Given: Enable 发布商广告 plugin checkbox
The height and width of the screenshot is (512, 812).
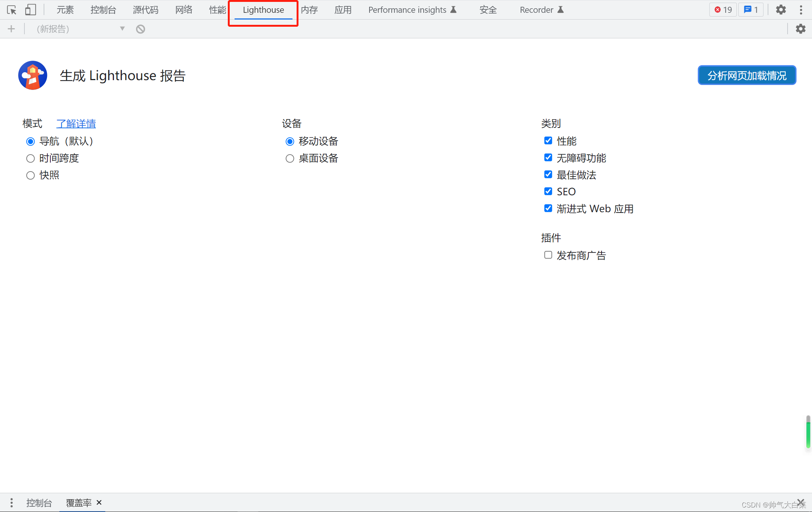Looking at the screenshot, I should click(547, 255).
